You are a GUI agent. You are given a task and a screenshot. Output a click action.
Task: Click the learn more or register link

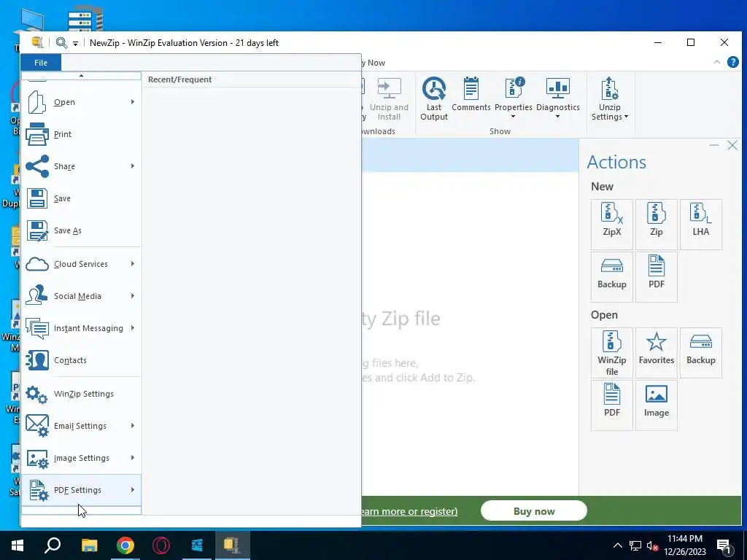tap(409, 511)
